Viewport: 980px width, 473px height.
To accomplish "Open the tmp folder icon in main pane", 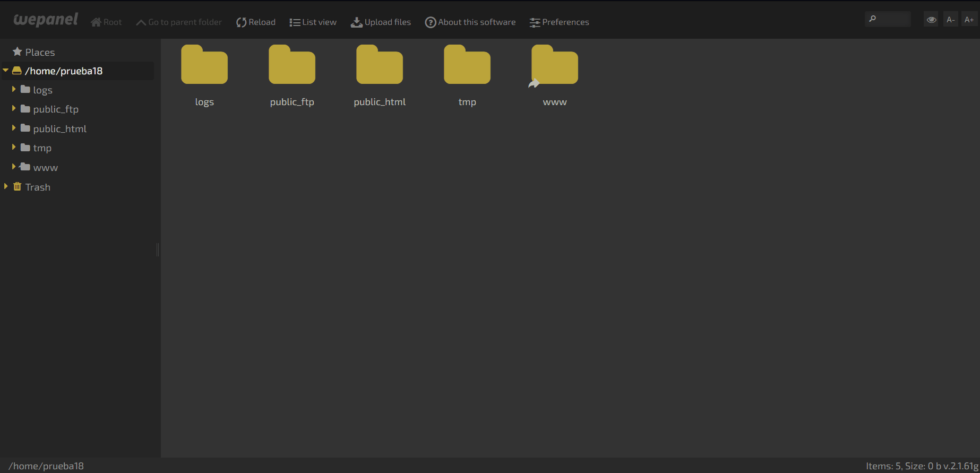I will [x=467, y=65].
